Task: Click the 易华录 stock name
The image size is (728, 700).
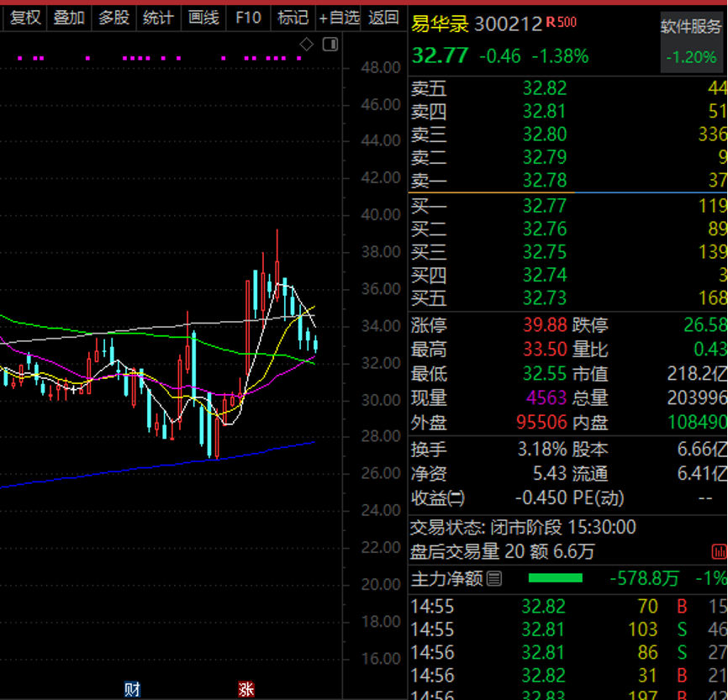Action: (440, 24)
